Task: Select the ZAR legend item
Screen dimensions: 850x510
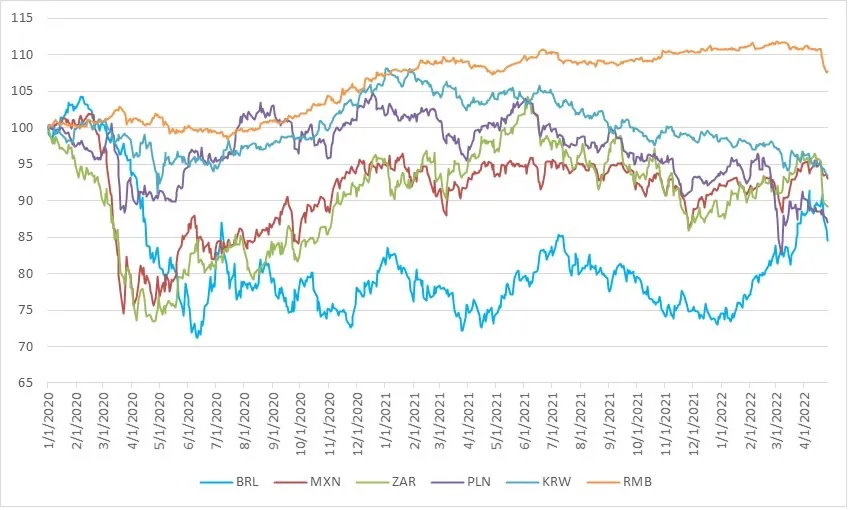Action: pyautogui.click(x=386, y=482)
